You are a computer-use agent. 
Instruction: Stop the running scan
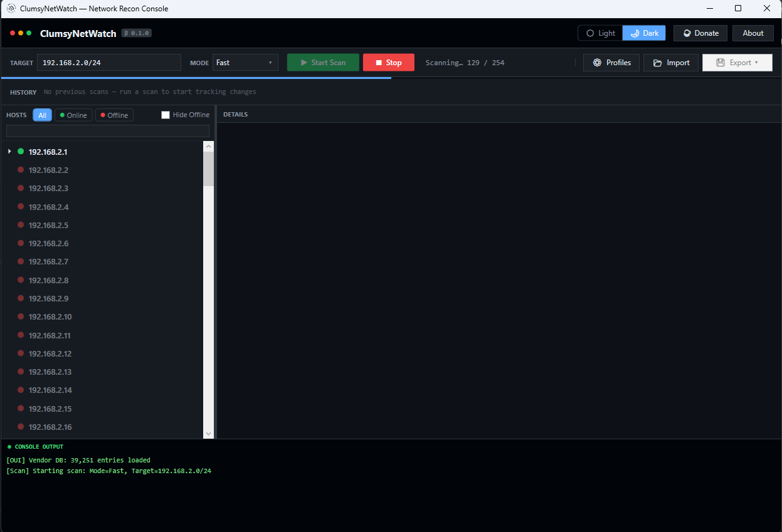(x=388, y=63)
